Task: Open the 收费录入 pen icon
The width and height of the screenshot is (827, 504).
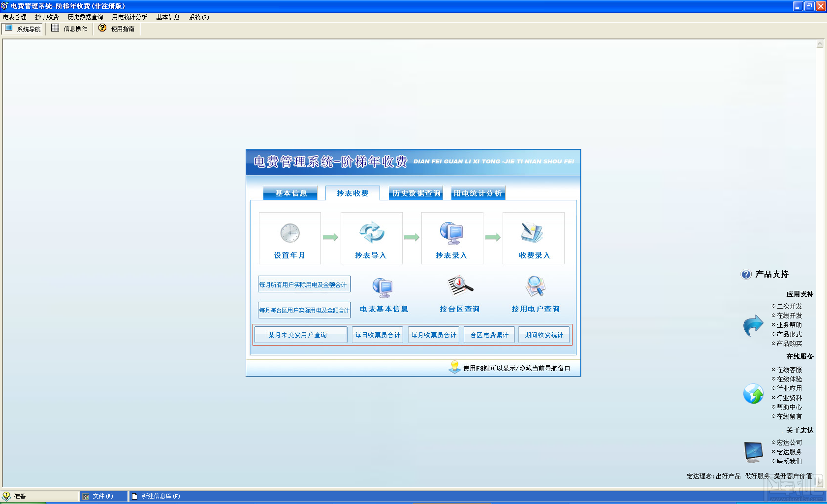Action: (533, 232)
